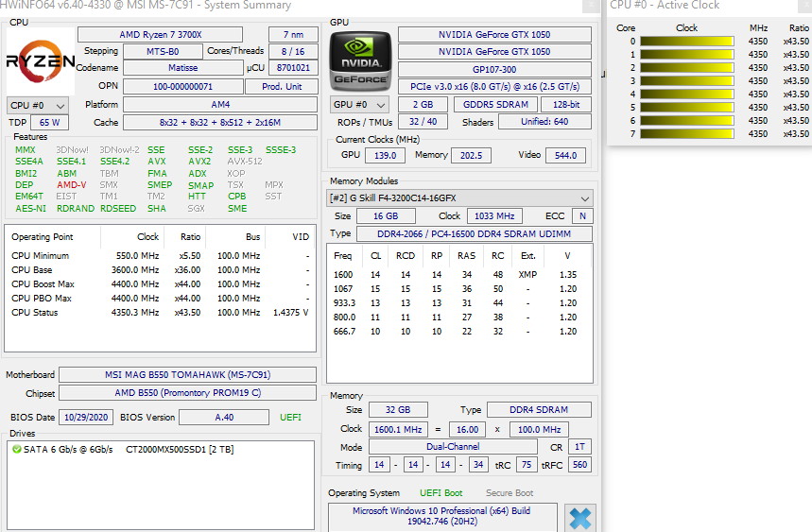Click the tRC 75 field
This screenshot has height=532, width=812.
(527, 465)
